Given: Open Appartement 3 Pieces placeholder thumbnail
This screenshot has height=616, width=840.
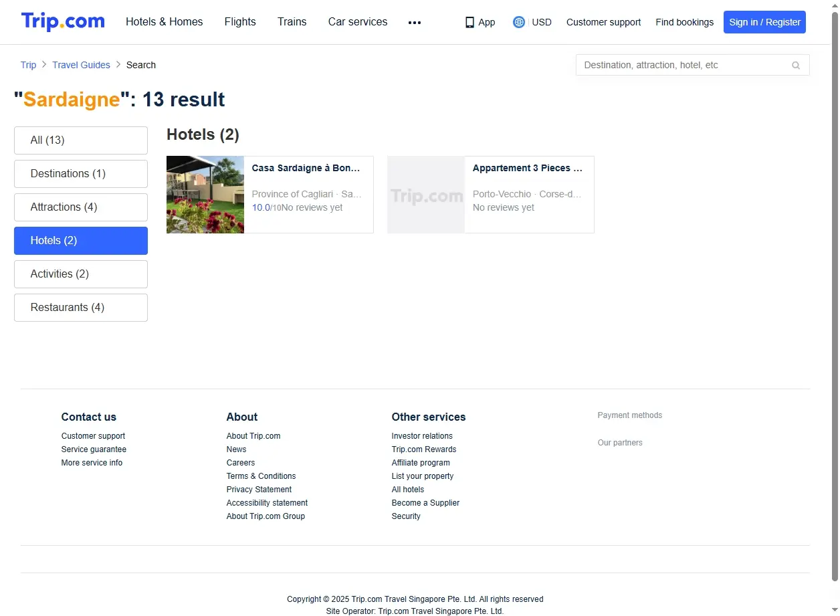Looking at the screenshot, I should tap(426, 195).
